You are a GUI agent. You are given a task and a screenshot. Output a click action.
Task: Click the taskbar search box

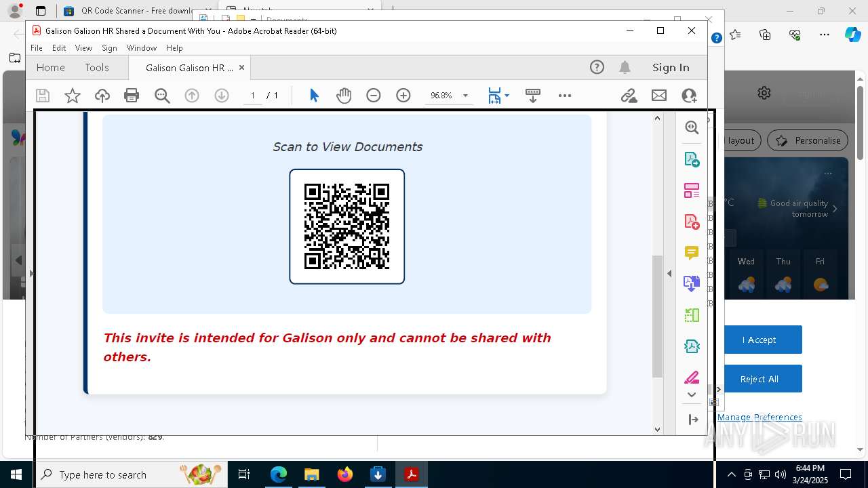pyautogui.click(x=132, y=474)
